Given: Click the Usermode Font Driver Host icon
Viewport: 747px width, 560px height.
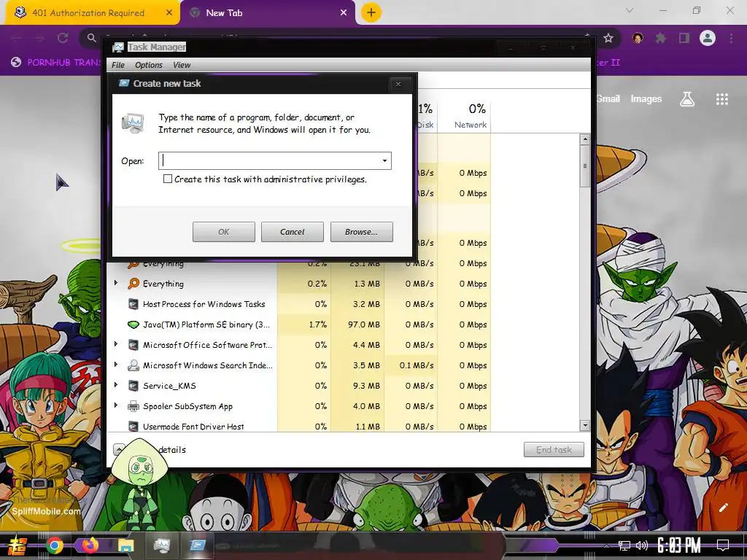Looking at the screenshot, I should click(x=133, y=426).
